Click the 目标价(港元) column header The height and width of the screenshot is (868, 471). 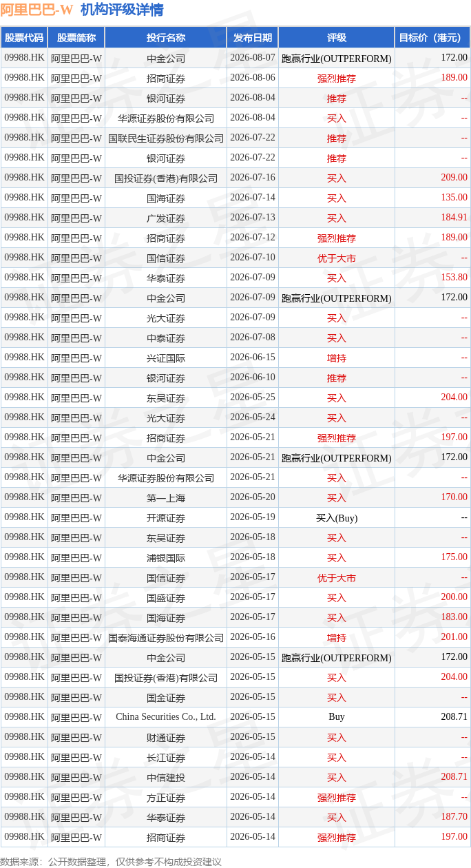pyautogui.click(x=433, y=38)
